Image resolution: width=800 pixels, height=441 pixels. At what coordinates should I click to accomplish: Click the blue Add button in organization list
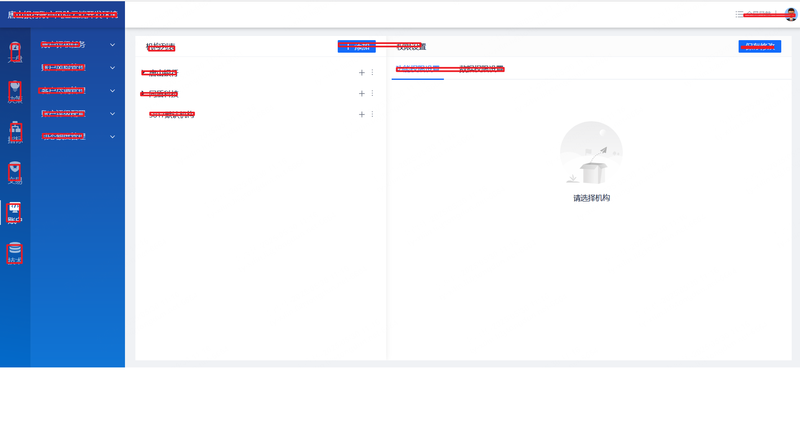(x=357, y=46)
